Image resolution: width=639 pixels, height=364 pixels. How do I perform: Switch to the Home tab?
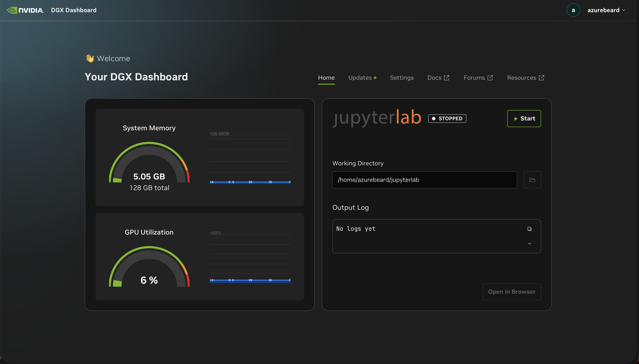click(x=326, y=78)
